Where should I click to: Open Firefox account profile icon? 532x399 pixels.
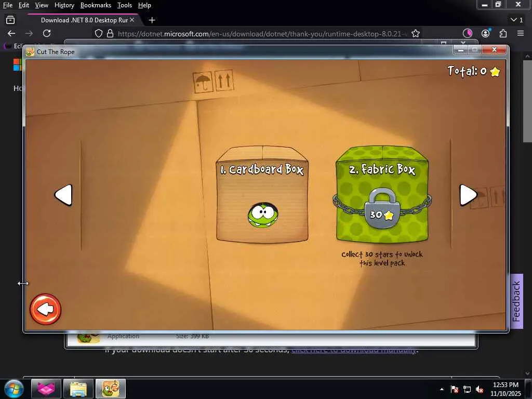tap(486, 33)
